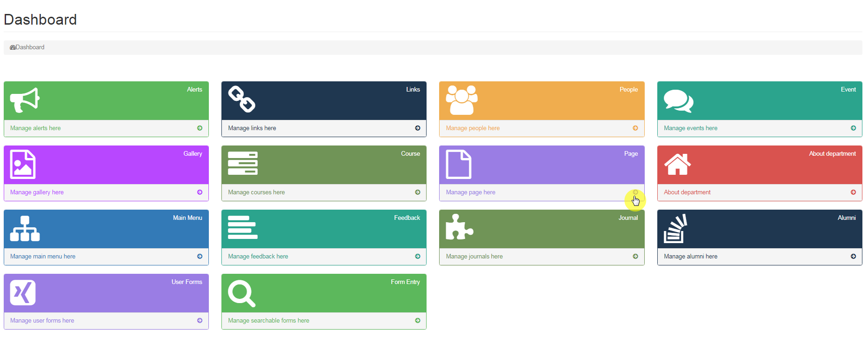Click the house icon on About department card
The image size is (868, 337).
pos(677,164)
